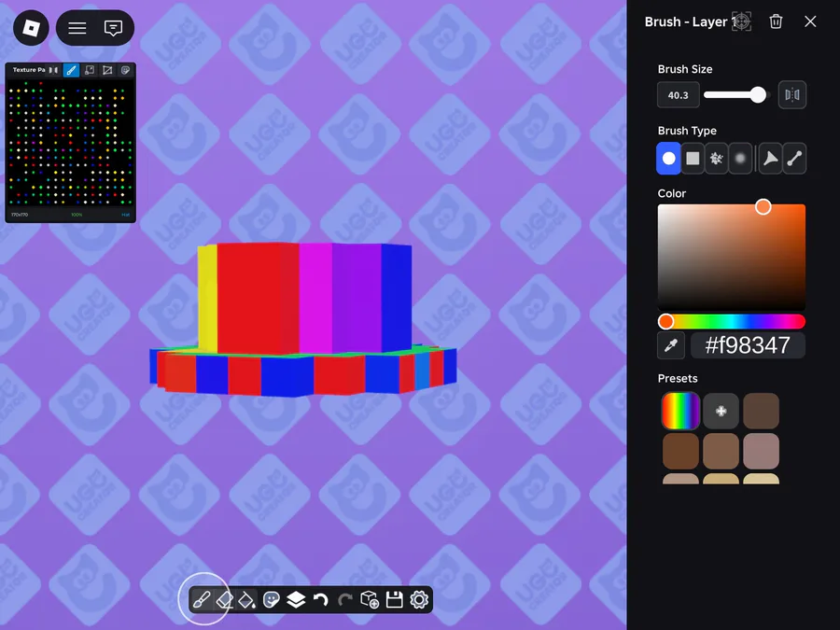Image resolution: width=840 pixels, height=630 pixels.
Task: Click the rainbow top hat 3D model
Action: click(303, 320)
